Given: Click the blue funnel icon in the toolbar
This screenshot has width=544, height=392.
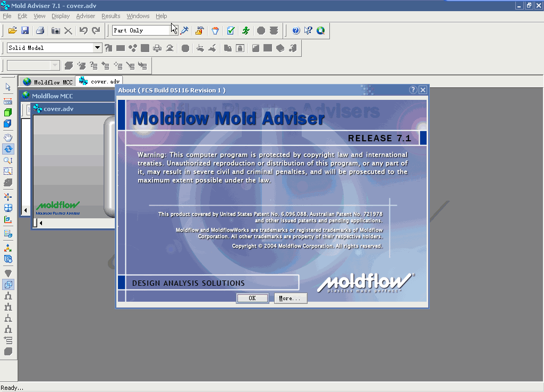Looking at the screenshot, I should [x=215, y=30].
